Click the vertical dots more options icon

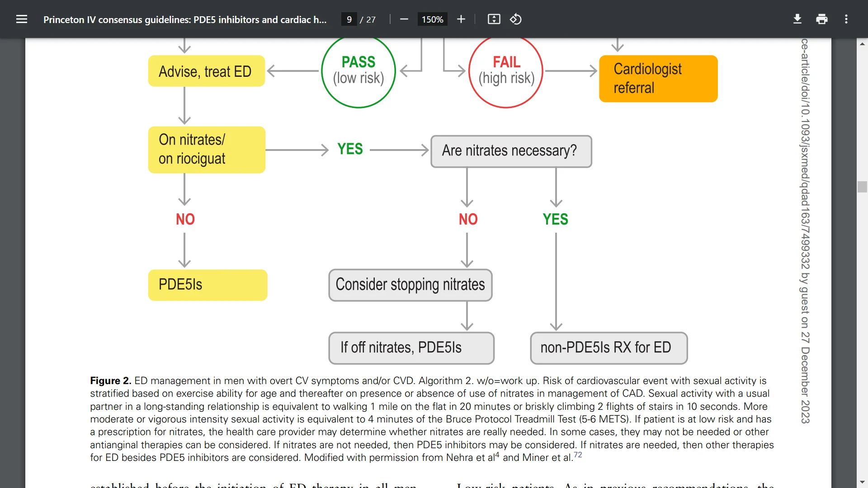coord(846,19)
